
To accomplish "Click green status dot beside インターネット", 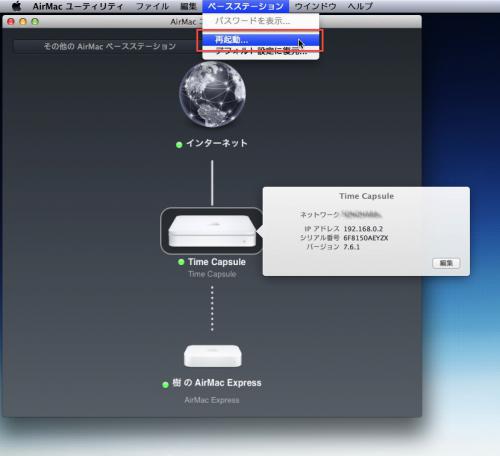I will 179,145.
